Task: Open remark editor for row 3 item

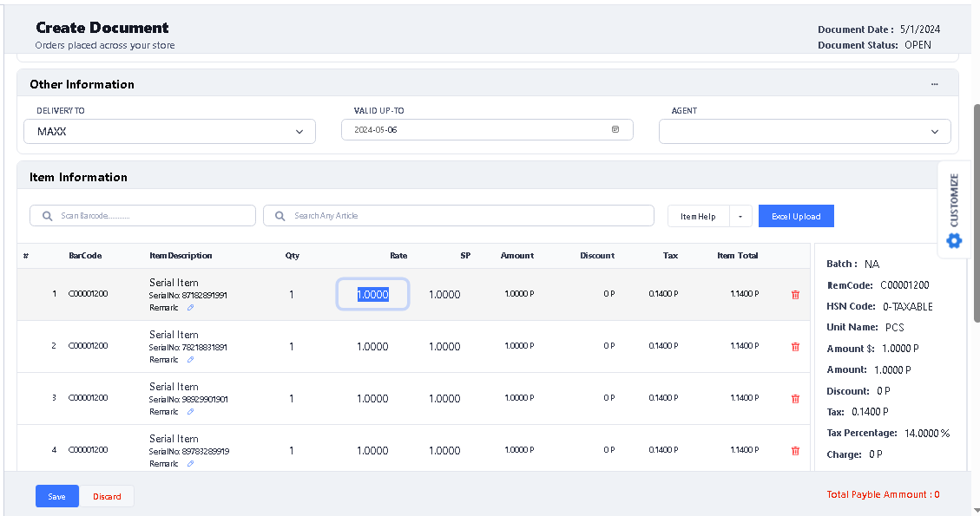Action: [x=191, y=412]
